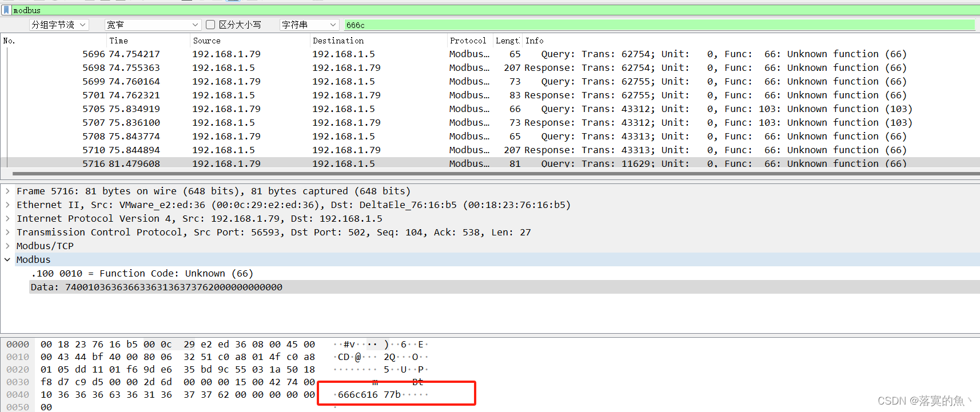Select packet 5710 at time 75.844894
The width and height of the screenshot is (980, 412).
490,150
